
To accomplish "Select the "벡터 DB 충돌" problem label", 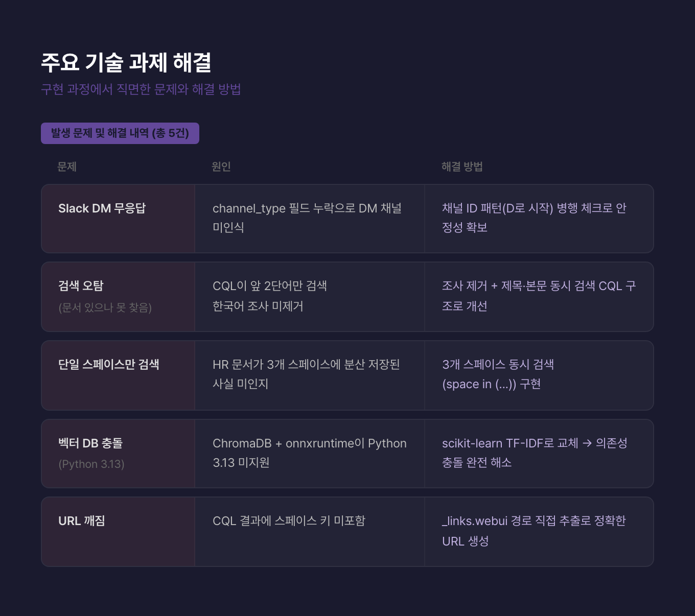I will tap(90, 443).
